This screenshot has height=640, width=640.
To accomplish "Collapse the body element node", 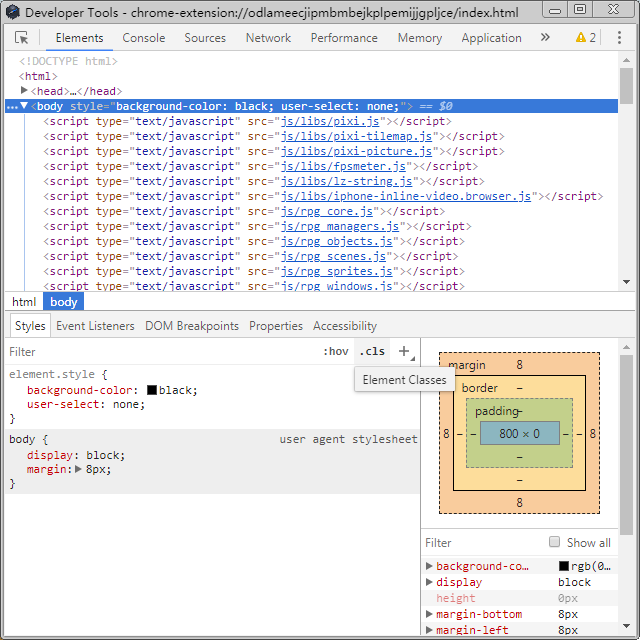I will 24,106.
